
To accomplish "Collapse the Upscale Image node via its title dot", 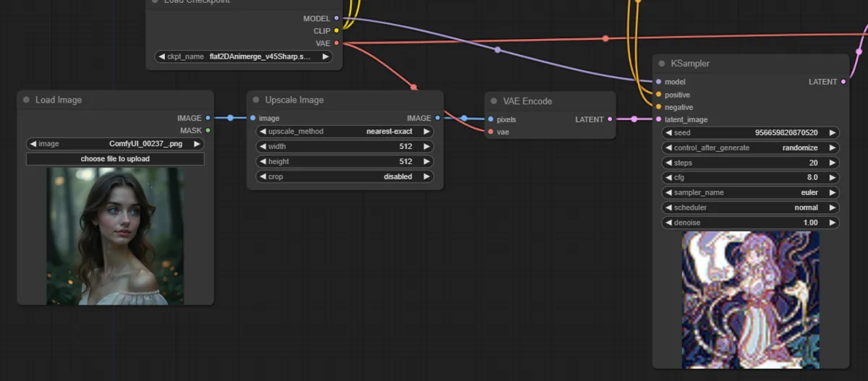I will [x=256, y=100].
